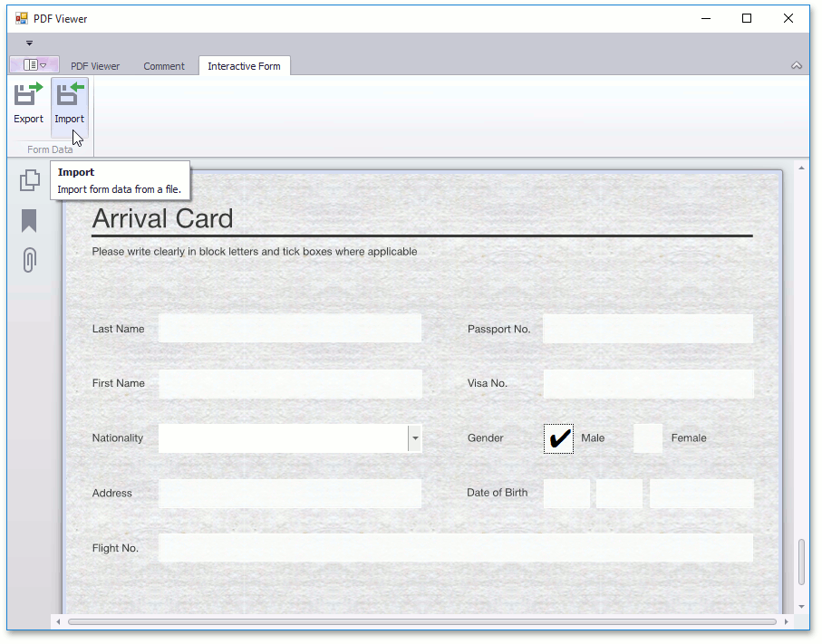Uncheck the Male gender checkbox
This screenshot has width=822, height=644.
[x=559, y=438]
